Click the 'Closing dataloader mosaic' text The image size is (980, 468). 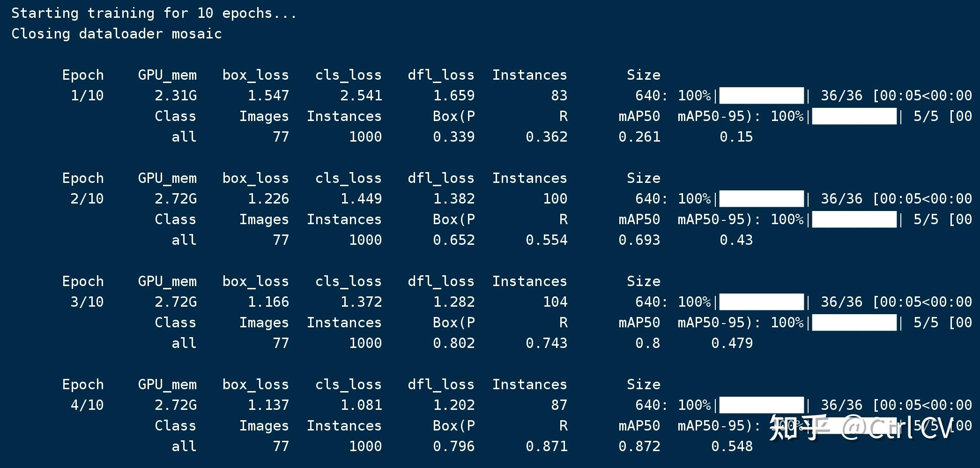point(117,34)
